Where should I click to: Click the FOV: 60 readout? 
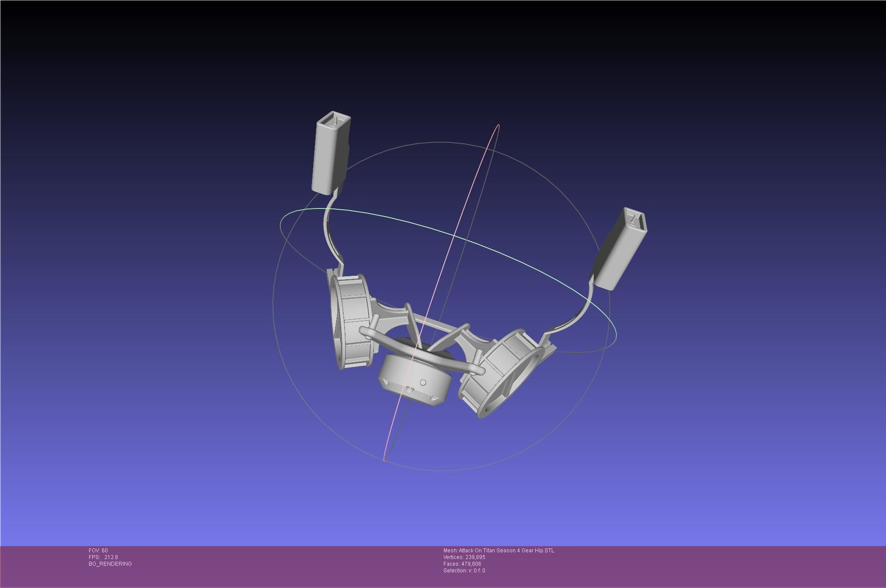(98, 551)
